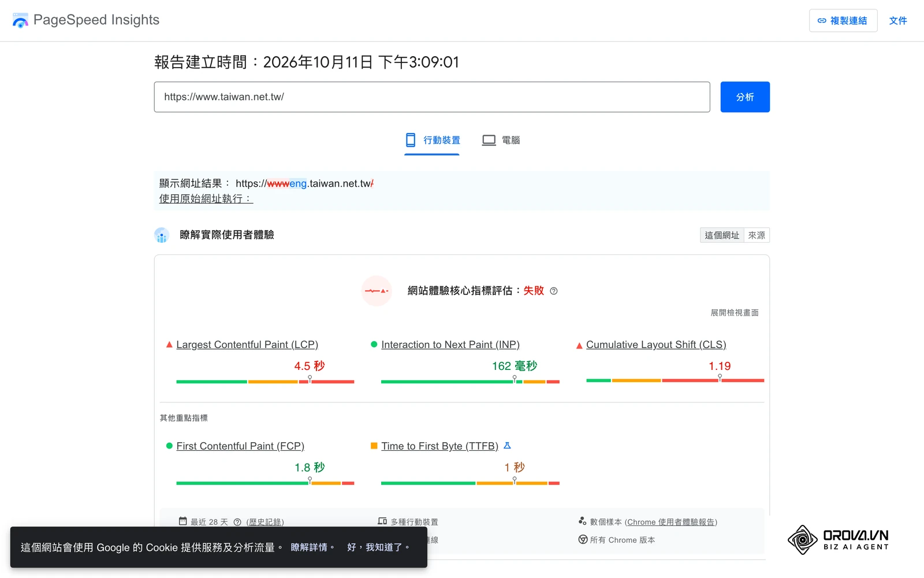Click the help icon after 最近 28 天

point(237,522)
